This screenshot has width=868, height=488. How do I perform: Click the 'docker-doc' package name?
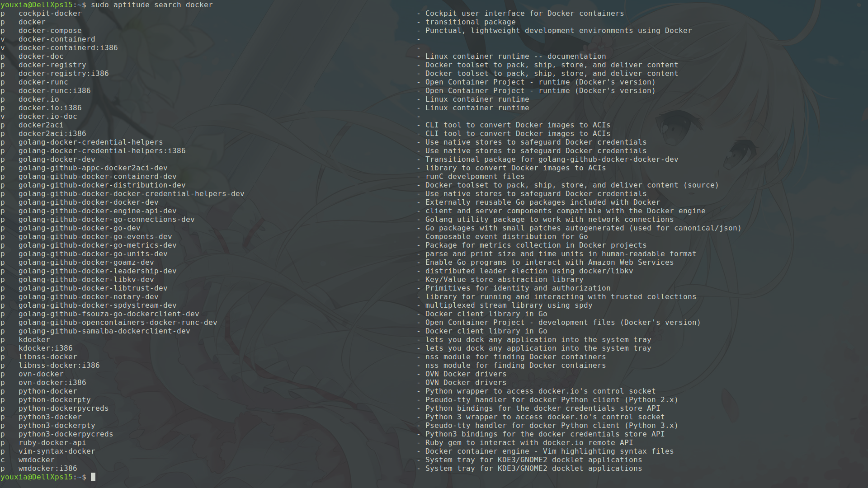coord(41,56)
